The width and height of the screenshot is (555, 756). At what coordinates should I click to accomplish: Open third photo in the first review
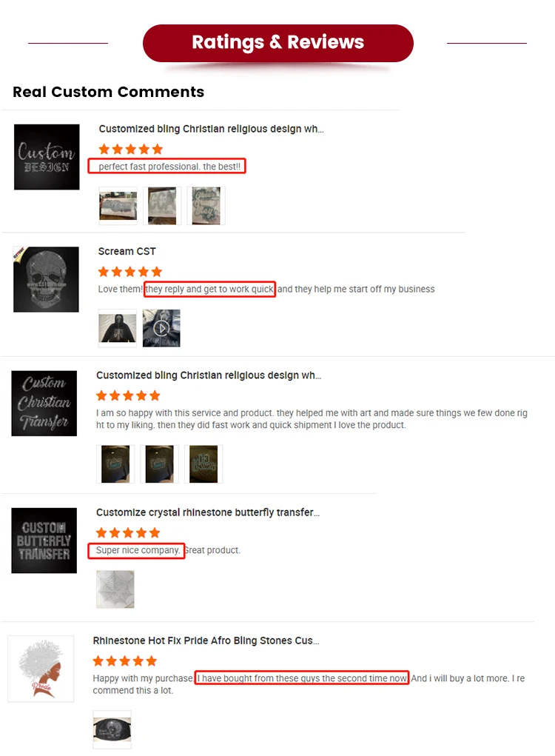pos(206,206)
